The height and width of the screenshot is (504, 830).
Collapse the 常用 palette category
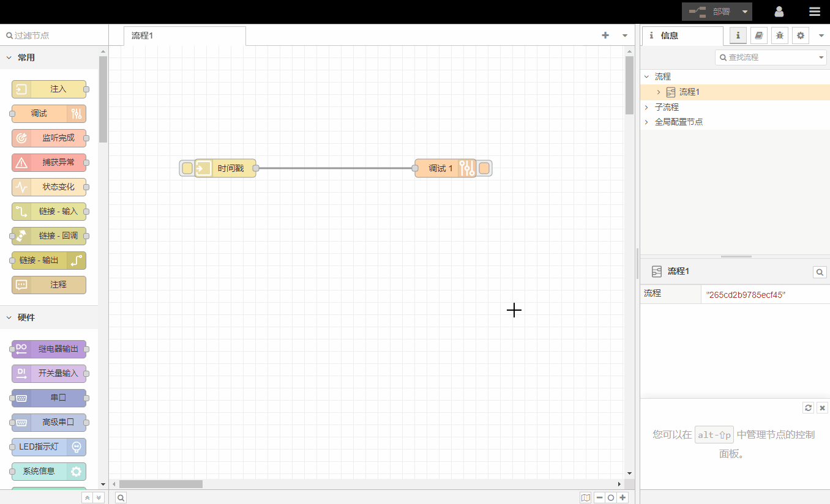(x=49, y=57)
